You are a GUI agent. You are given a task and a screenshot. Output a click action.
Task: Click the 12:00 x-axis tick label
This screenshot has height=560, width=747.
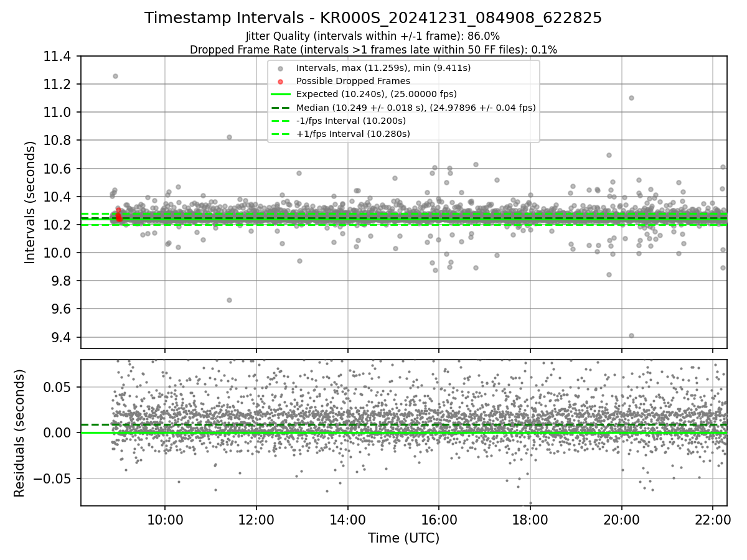point(256,520)
